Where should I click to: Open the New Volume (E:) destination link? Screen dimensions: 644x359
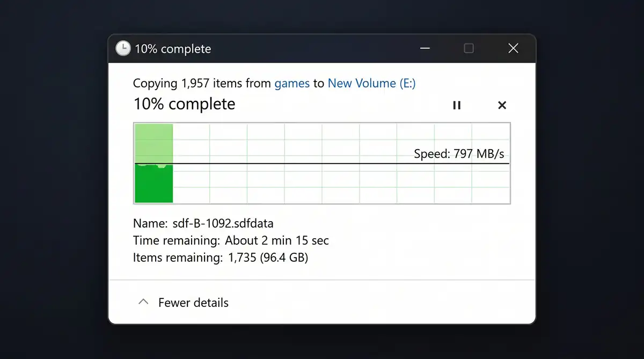coord(372,83)
